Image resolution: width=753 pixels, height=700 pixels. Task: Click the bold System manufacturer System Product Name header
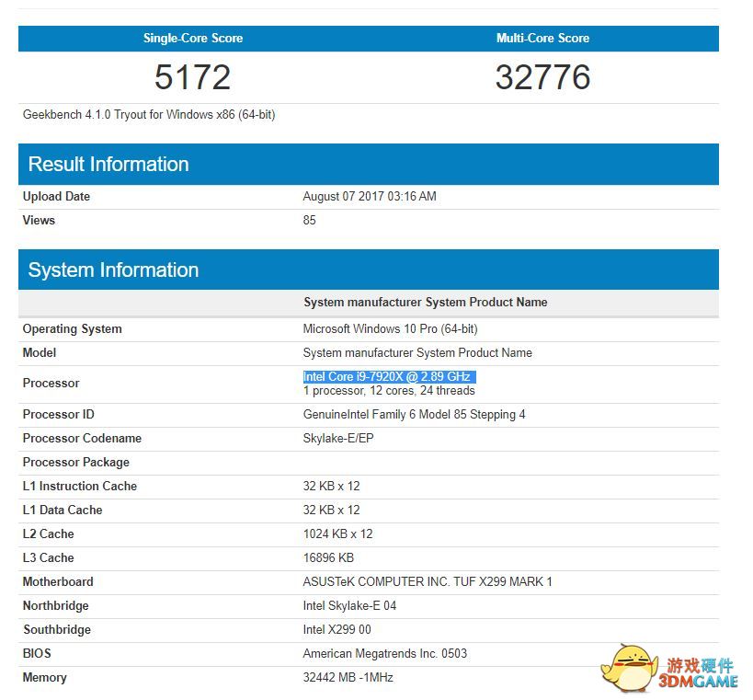click(x=426, y=303)
